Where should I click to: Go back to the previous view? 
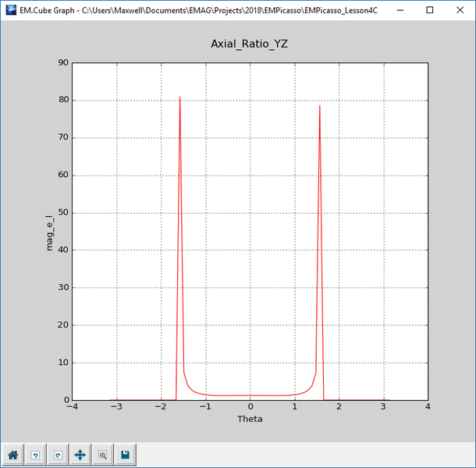(35, 454)
